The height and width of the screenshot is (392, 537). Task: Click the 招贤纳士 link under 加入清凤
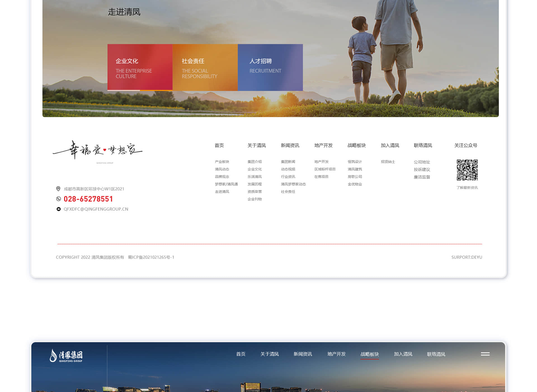click(388, 162)
